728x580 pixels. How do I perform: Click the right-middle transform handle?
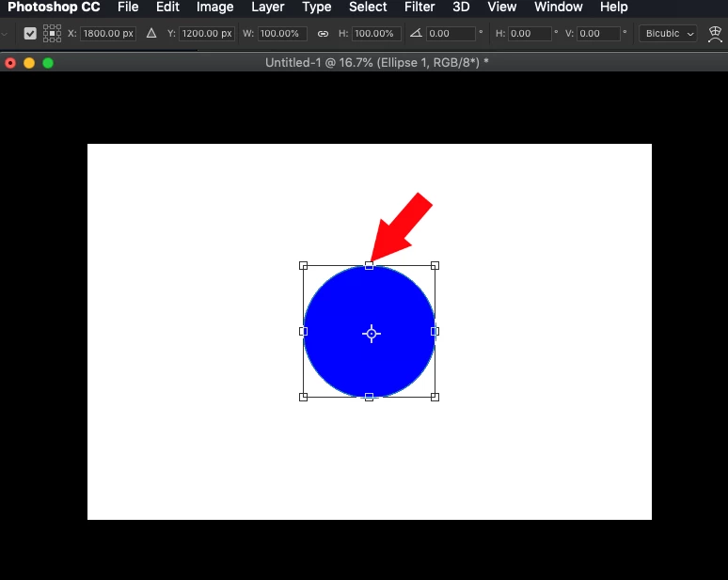(x=435, y=331)
